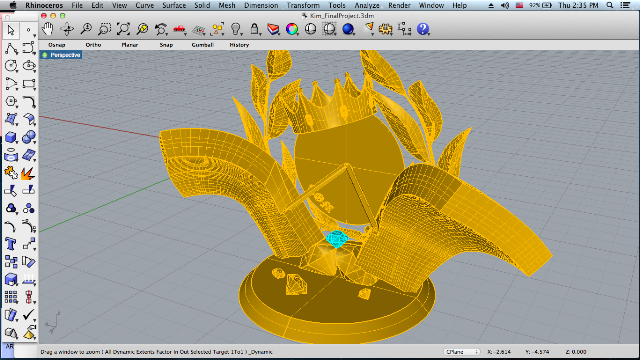Expand the CPlane dropdown in the status bar
This screenshot has width=640, height=360.
(462, 351)
